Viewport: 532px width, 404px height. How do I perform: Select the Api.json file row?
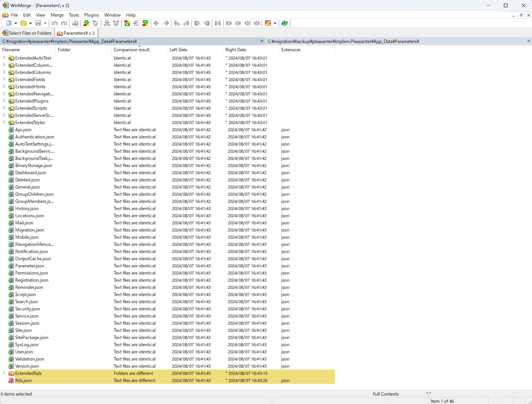167,130
